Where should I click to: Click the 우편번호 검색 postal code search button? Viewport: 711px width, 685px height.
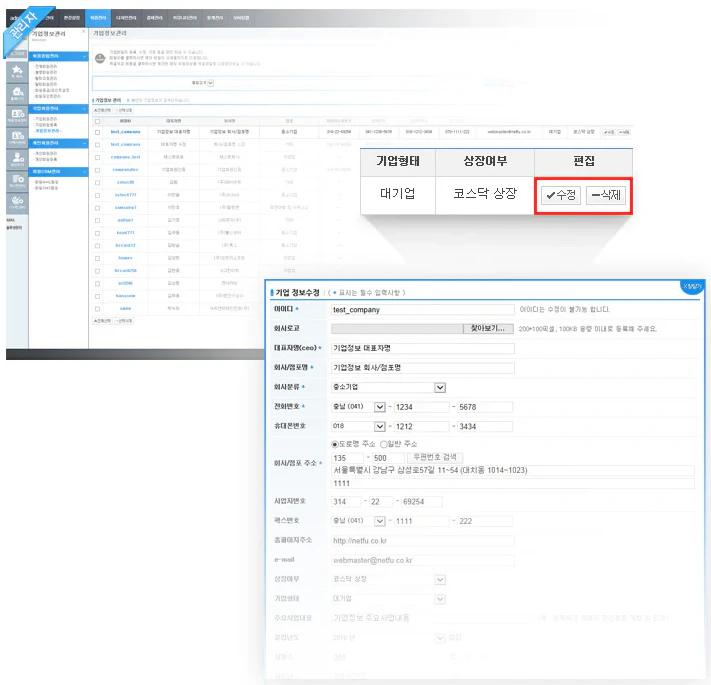coord(434,457)
